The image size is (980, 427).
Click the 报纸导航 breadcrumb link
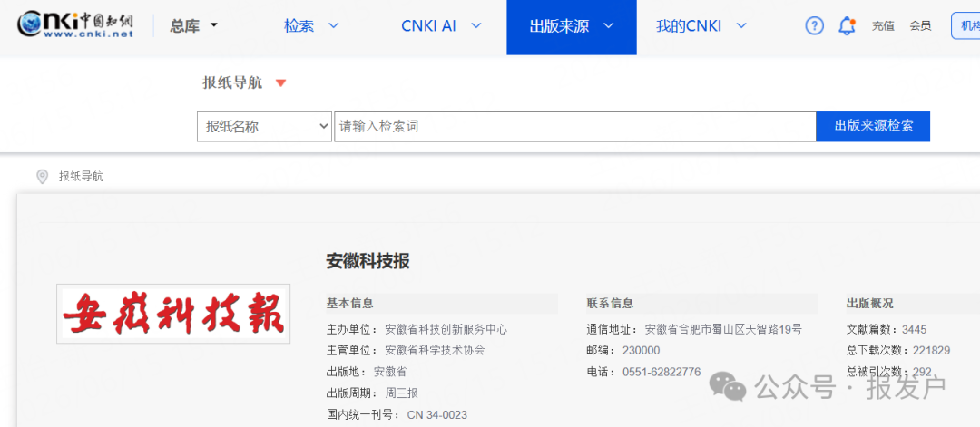point(81,177)
